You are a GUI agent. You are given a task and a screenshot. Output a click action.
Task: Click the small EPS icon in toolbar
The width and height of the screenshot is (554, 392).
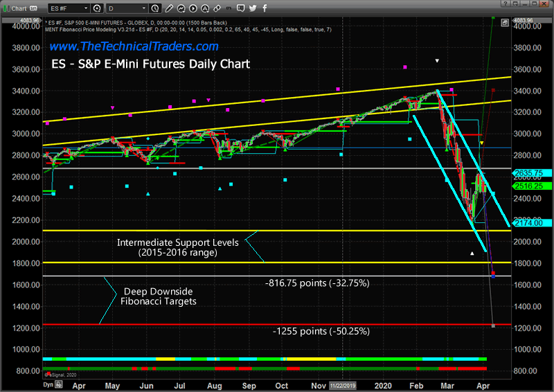point(229,8)
